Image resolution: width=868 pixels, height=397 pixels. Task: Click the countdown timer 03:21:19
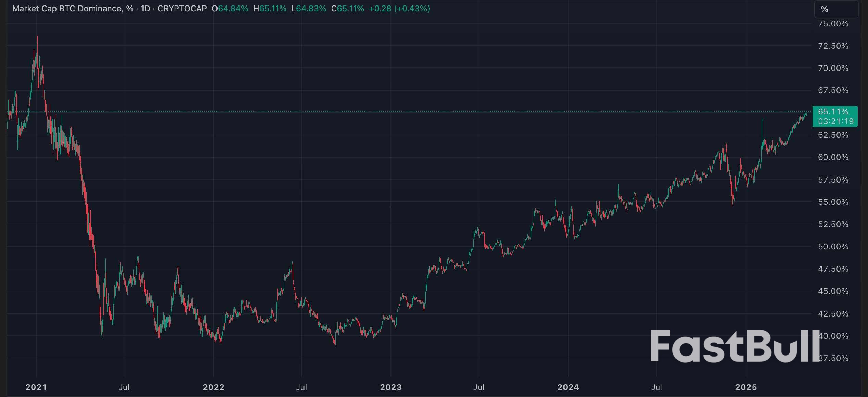pyautogui.click(x=835, y=121)
